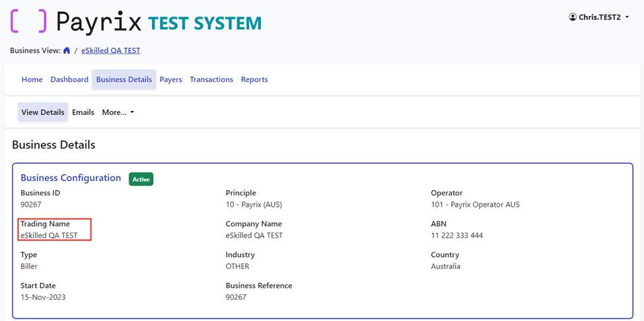Click the Industry field label
Image resolution: width=644 pixels, height=321 pixels.
(240, 255)
